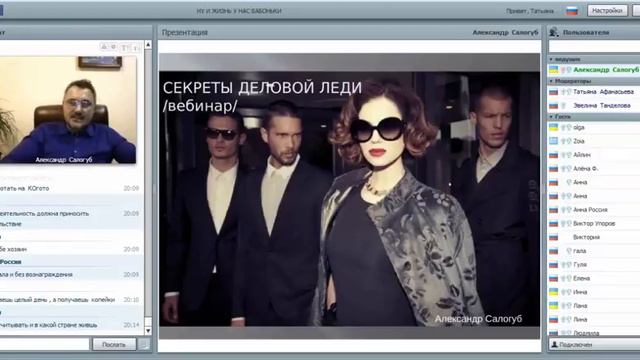Click the Russian flag beside Лина
640x360 pixels.
(x=553, y=320)
